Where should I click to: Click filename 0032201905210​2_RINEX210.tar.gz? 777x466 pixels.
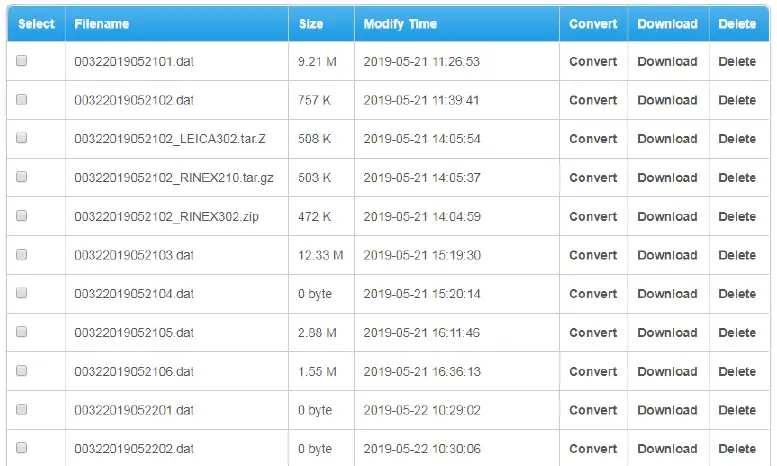click(x=174, y=177)
